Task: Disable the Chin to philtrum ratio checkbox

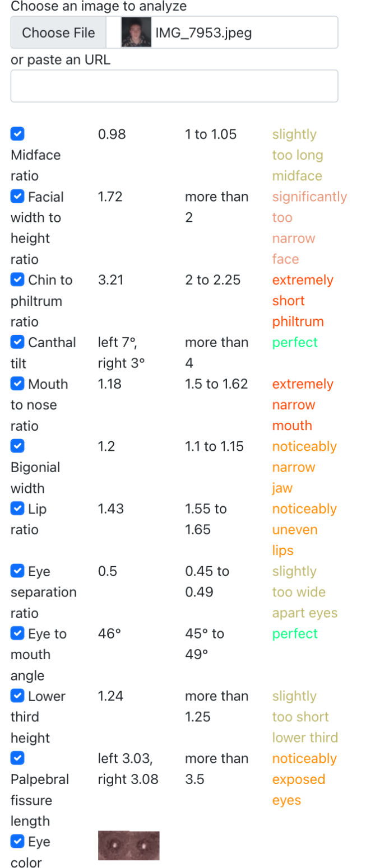Action: tap(17, 279)
